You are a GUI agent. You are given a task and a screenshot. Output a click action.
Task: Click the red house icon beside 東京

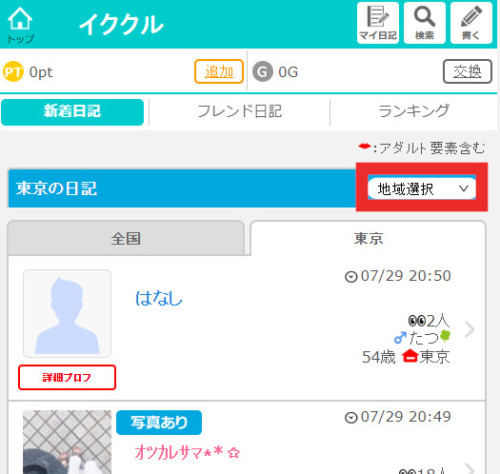coord(410,356)
